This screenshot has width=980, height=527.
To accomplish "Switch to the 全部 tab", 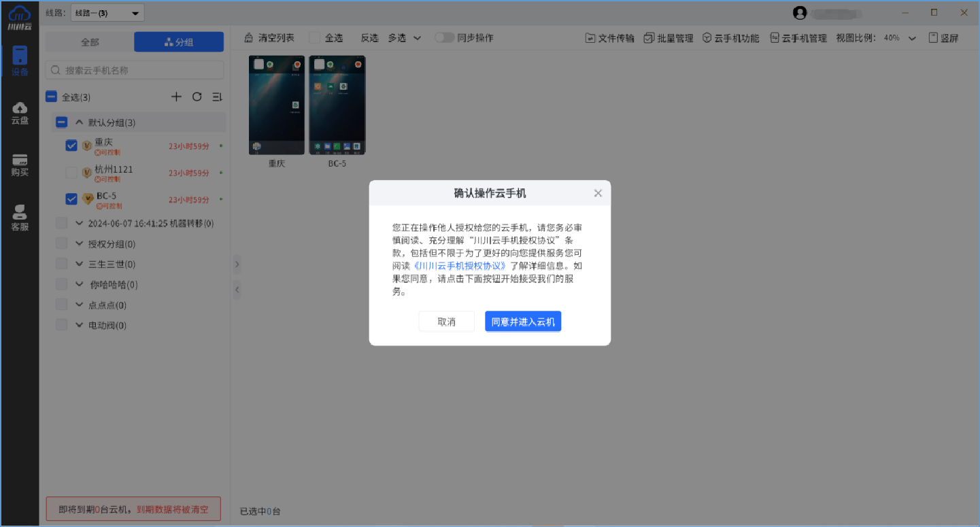I will (x=89, y=41).
